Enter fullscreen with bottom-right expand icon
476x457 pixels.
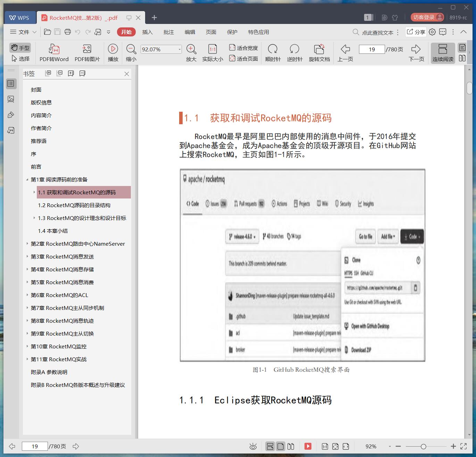pyautogui.click(x=464, y=446)
